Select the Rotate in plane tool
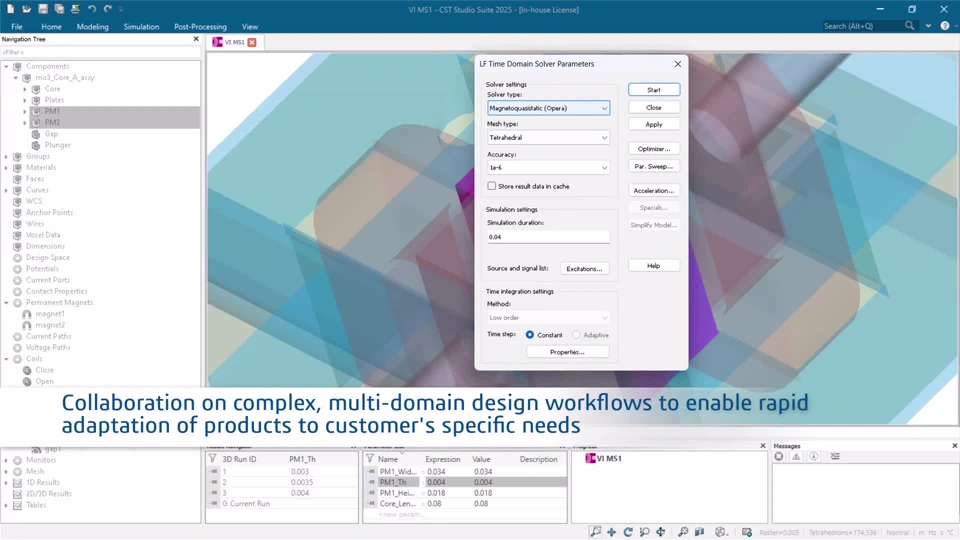The image size is (960, 540). (x=661, y=532)
